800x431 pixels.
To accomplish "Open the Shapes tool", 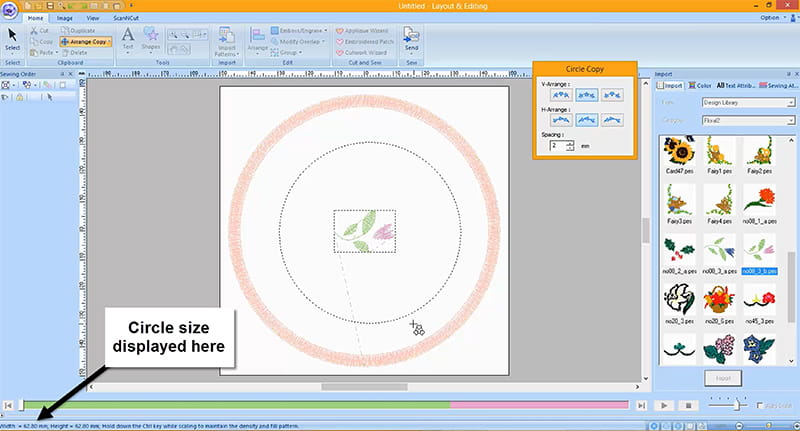I will tap(151, 39).
